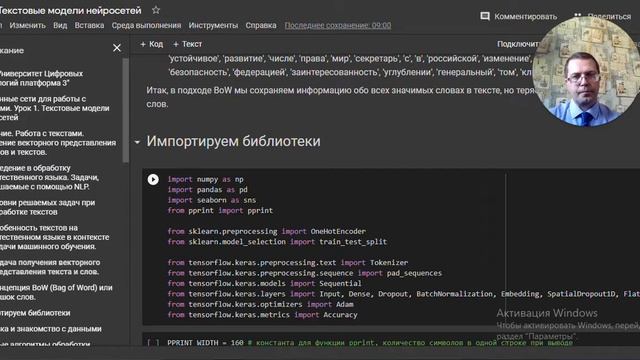Go to Задача получения векторного представления outline item
The image size is (640, 360).
(x=50, y=267)
